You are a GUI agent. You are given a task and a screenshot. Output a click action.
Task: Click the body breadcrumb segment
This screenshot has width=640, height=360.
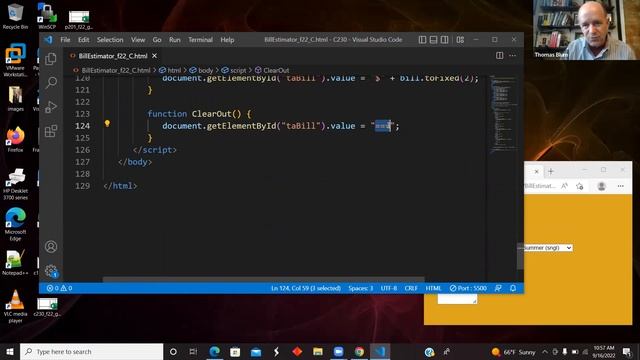201,70
